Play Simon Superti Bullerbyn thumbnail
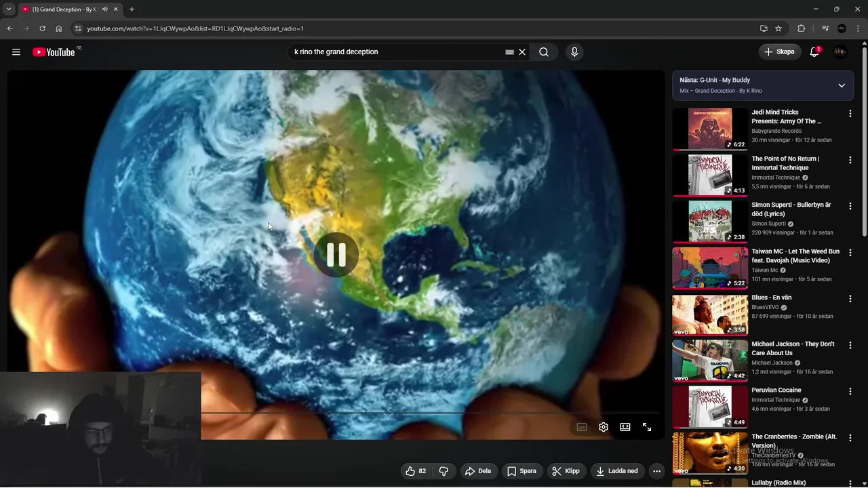868x488 pixels. tap(710, 221)
